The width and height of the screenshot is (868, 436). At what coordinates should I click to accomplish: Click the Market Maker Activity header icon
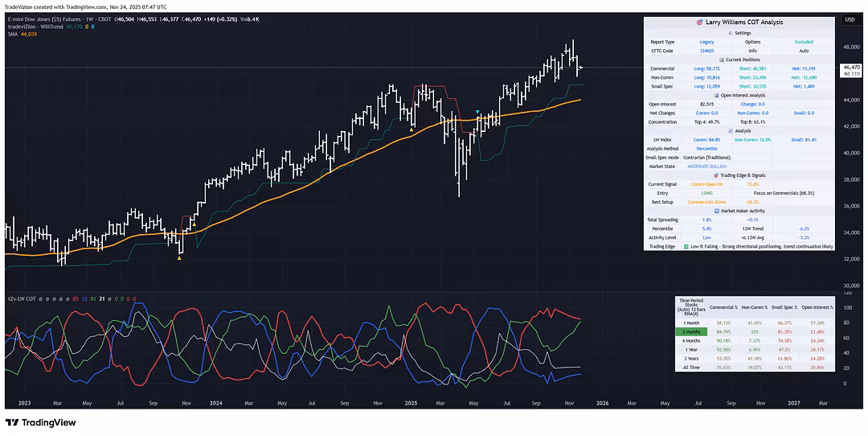(x=717, y=210)
